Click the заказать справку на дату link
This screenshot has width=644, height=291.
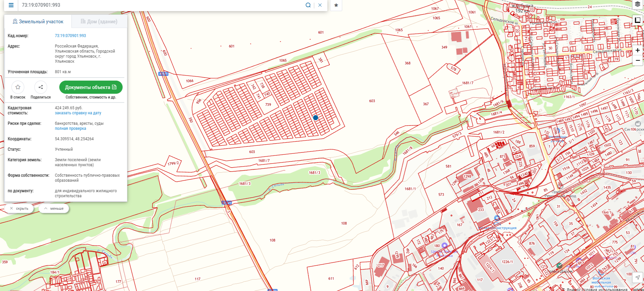(78, 113)
